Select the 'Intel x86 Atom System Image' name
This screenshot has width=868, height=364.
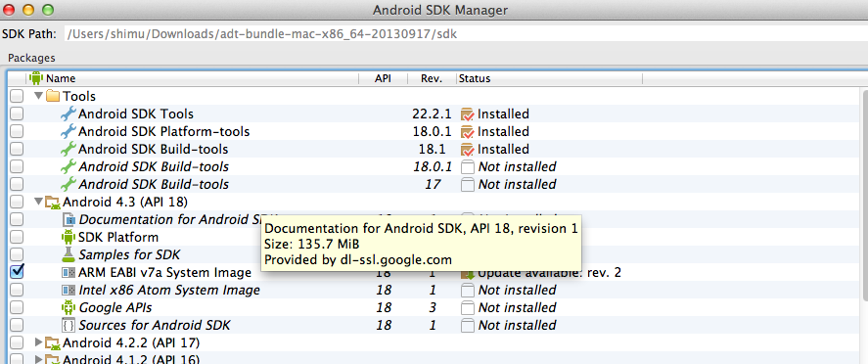[x=169, y=290]
